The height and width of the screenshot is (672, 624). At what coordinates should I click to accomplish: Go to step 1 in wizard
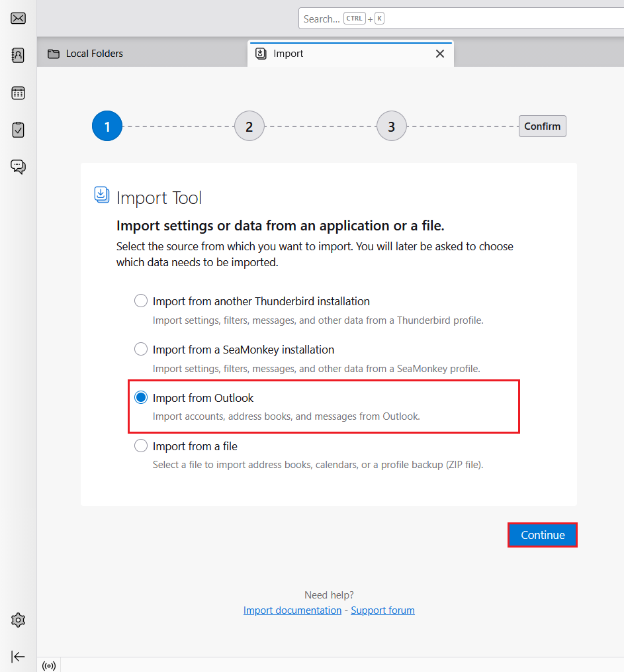pyautogui.click(x=107, y=126)
